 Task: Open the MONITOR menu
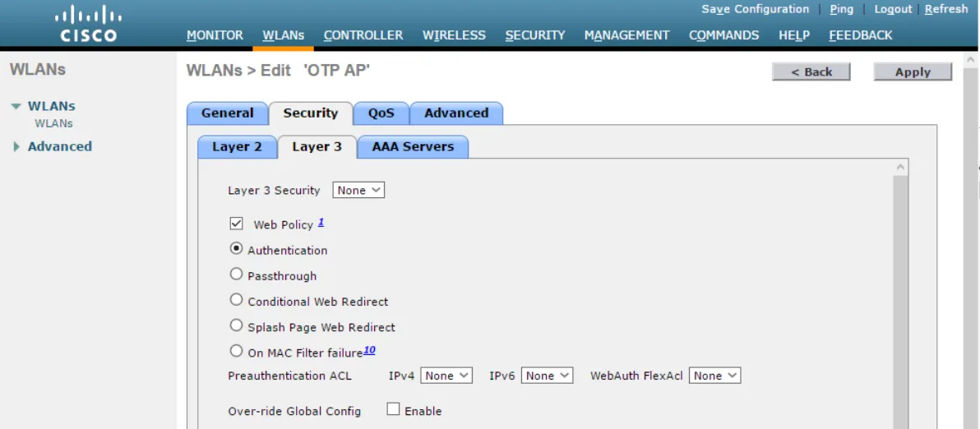(x=215, y=35)
